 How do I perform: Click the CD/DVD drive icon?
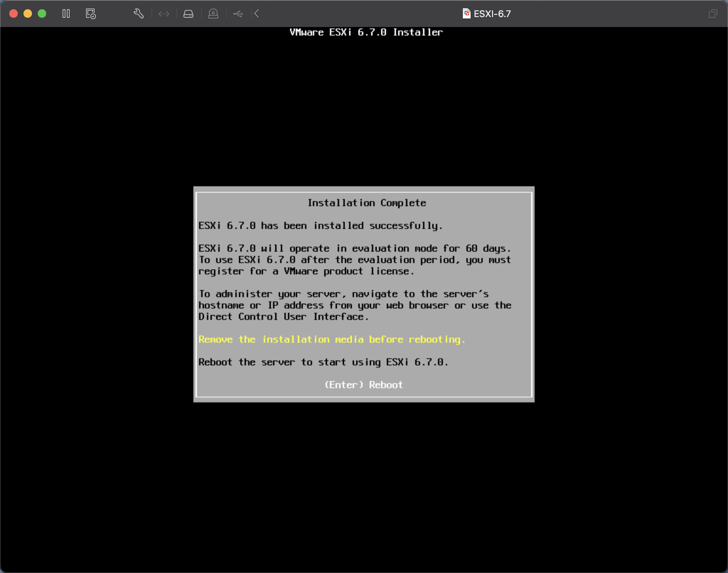(213, 14)
